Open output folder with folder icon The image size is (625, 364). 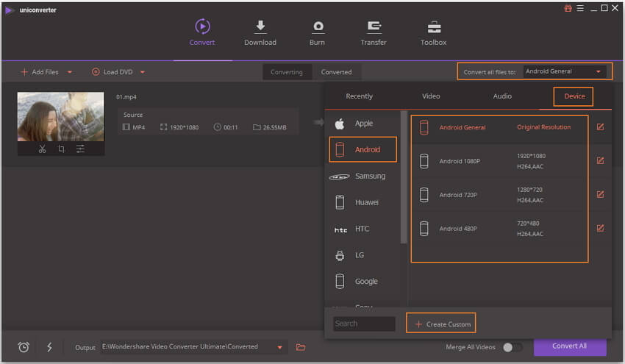(x=301, y=347)
